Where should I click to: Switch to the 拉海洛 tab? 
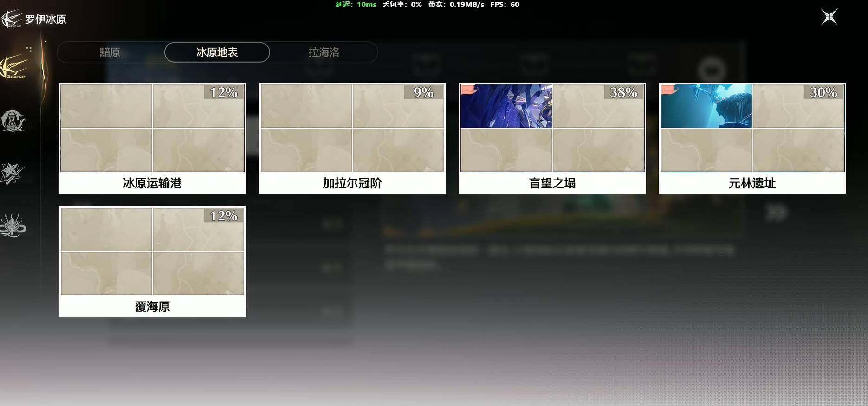click(324, 52)
